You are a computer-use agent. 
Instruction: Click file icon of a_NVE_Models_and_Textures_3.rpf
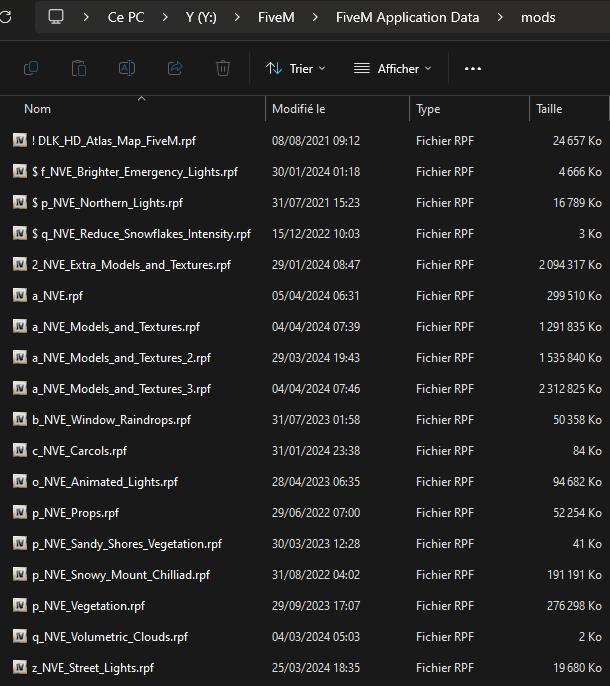(20, 388)
